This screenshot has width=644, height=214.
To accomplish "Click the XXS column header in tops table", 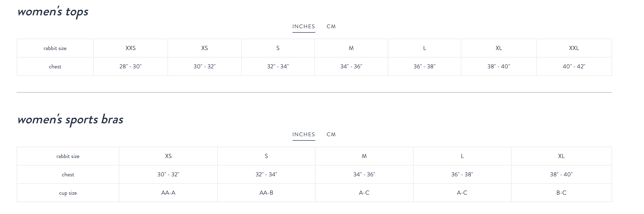I will click(x=130, y=48).
